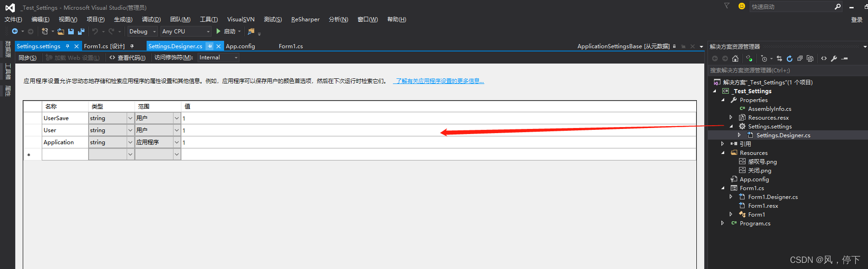The height and width of the screenshot is (269, 868).
Task: Select the "Application" name cell
Action: point(65,142)
